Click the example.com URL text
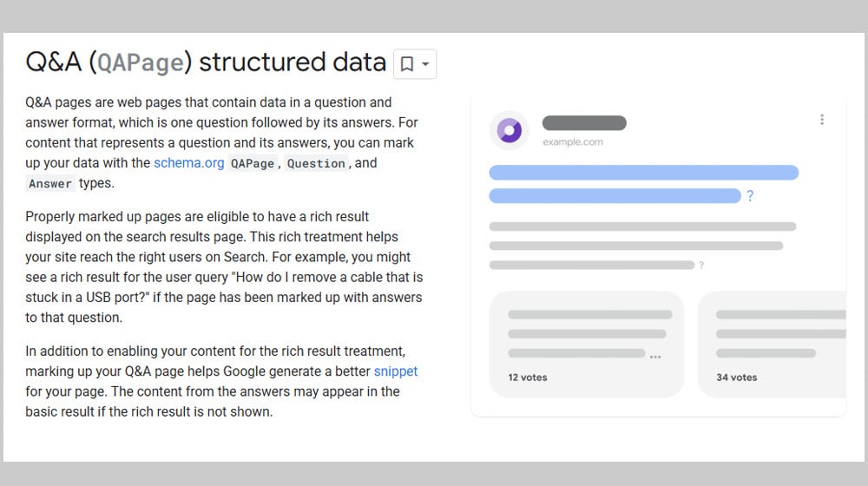The image size is (868, 486). click(572, 141)
